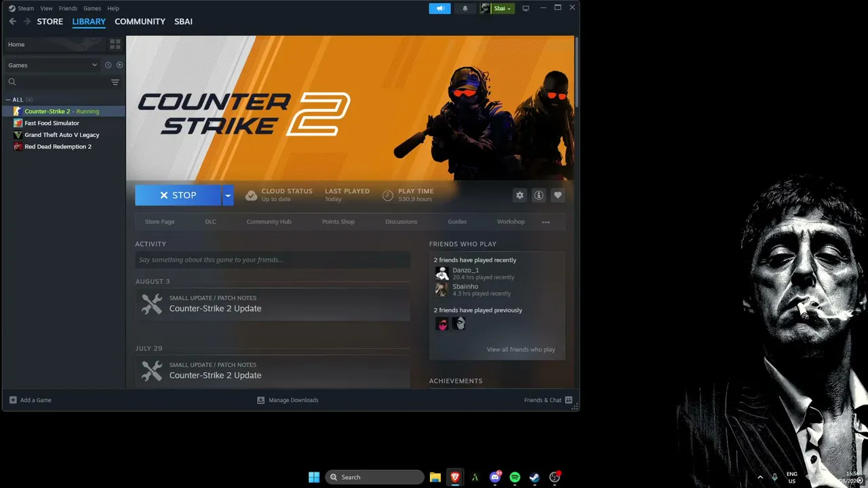Open Discord from taskbar

click(x=495, y=477)
